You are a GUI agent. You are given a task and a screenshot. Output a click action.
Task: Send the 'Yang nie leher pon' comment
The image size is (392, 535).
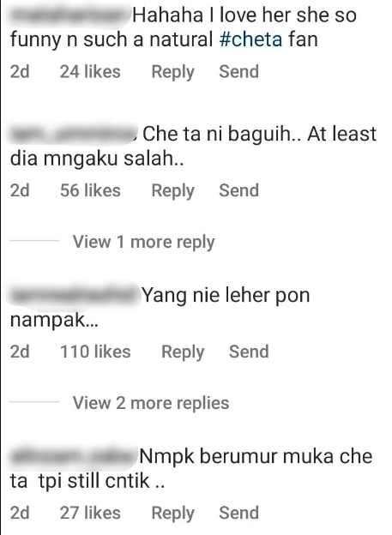tap(249, 352)
